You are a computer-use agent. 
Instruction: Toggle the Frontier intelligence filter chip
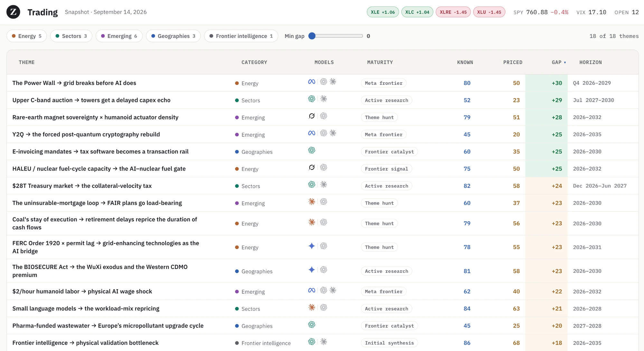tap(241, 36)
